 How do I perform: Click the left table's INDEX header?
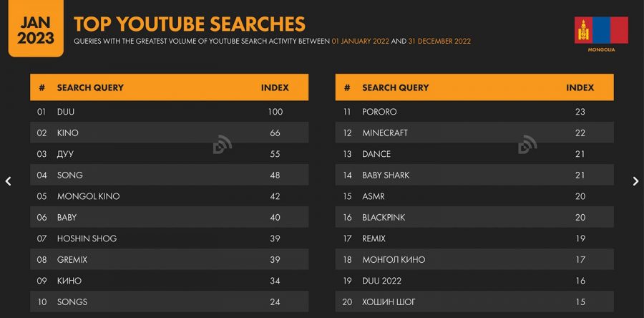tap(275, 87)
